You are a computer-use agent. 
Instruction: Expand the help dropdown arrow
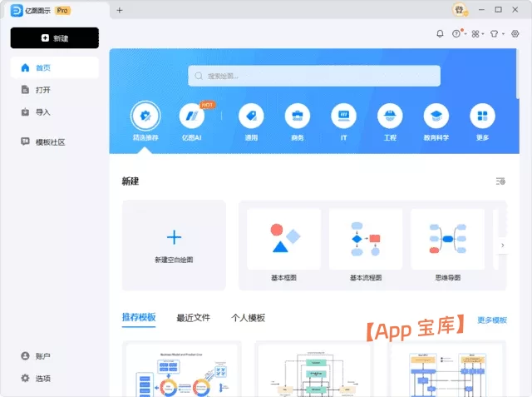465,34
